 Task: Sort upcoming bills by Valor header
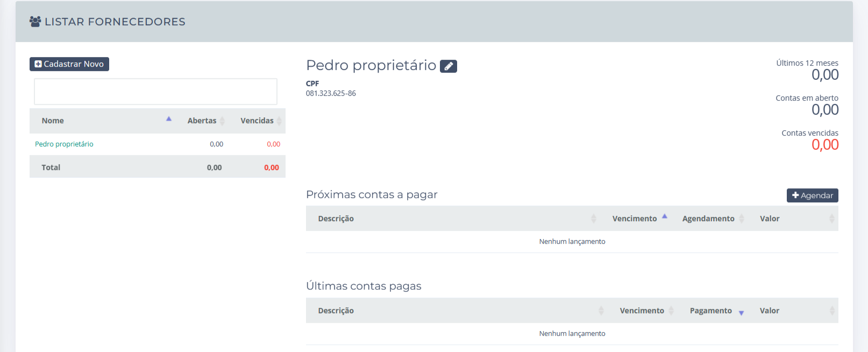point(770,219)
